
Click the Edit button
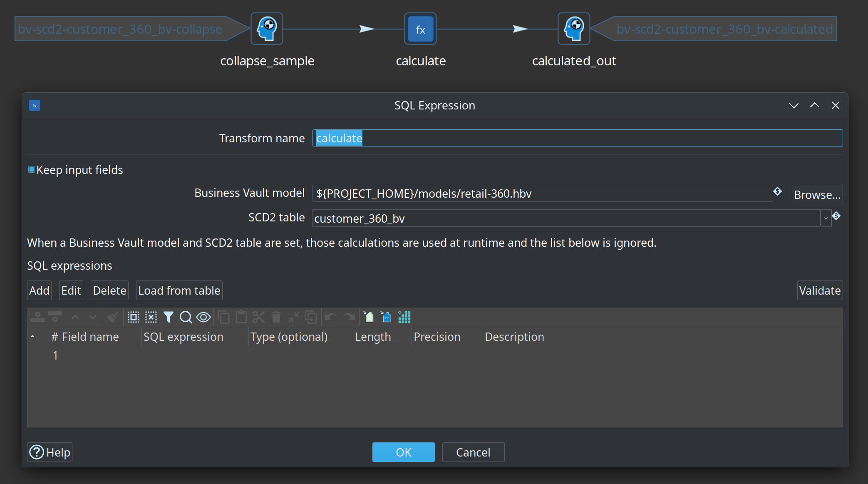[x=71, y=290]
